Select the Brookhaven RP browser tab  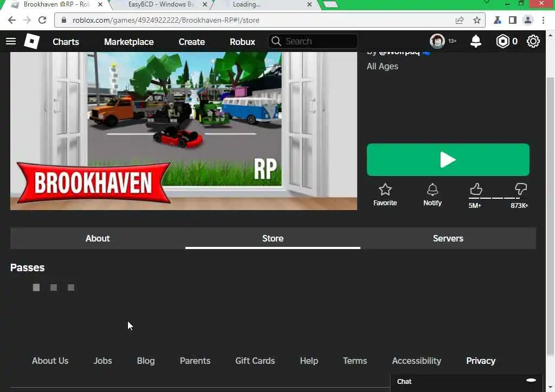coord(56,4)
